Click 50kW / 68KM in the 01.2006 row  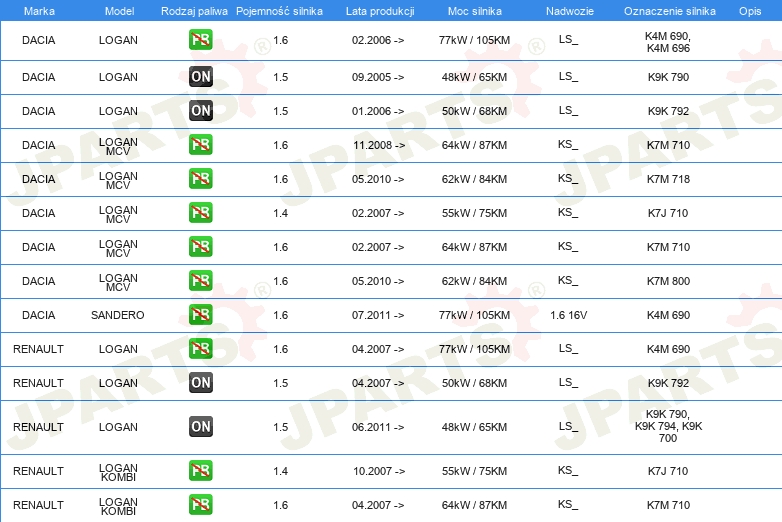click(474, 111)
